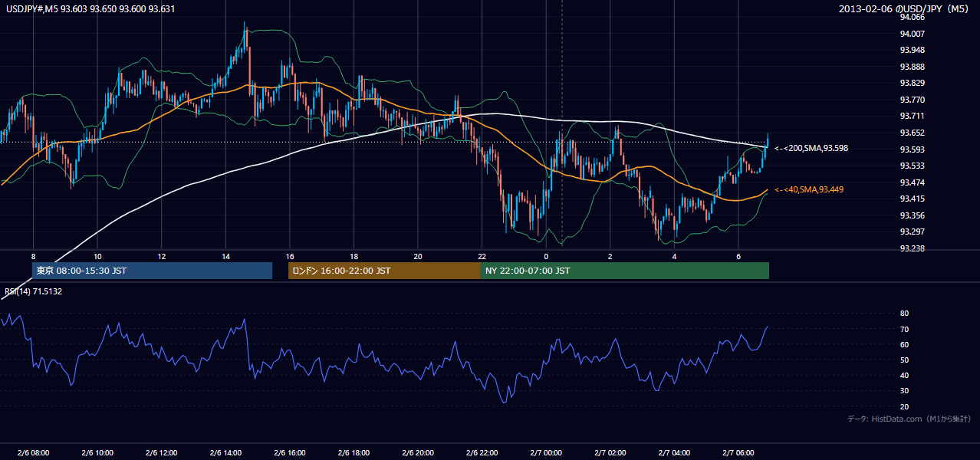This screenshot has width=980, height=460.
Task: Click the 2/6 10:00 time axis label
Action: click(x=97, y=452)
